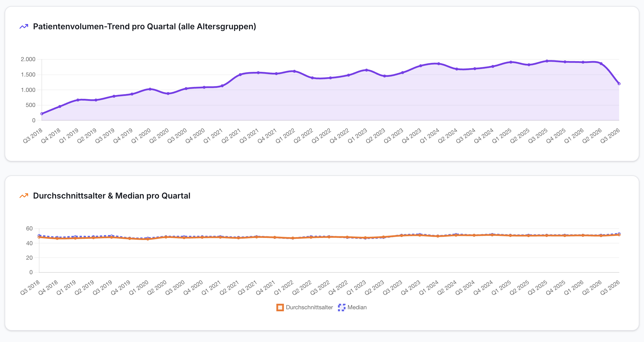Click the 1.500 y-axis label
This screenshot has height=342, width=644.
[x=28, y=75]
